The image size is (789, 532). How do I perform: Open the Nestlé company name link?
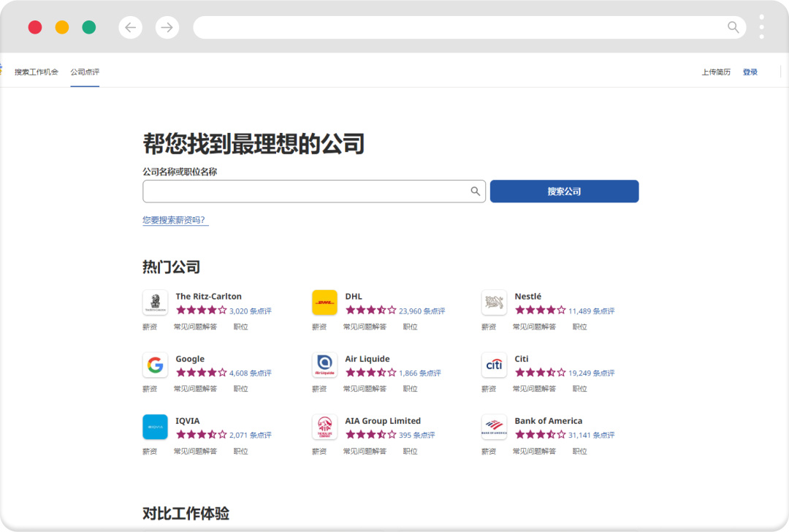pos(528,297)
